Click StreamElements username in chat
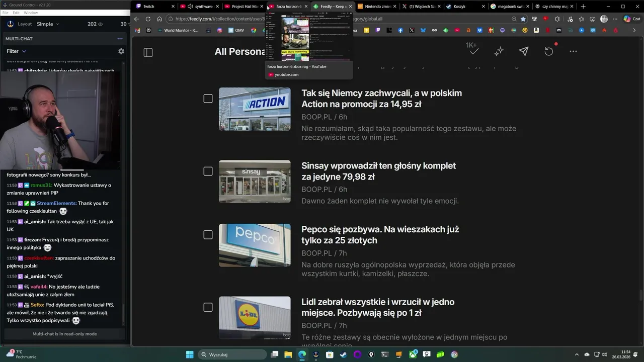The image size is (644, 362). [57, 203]
